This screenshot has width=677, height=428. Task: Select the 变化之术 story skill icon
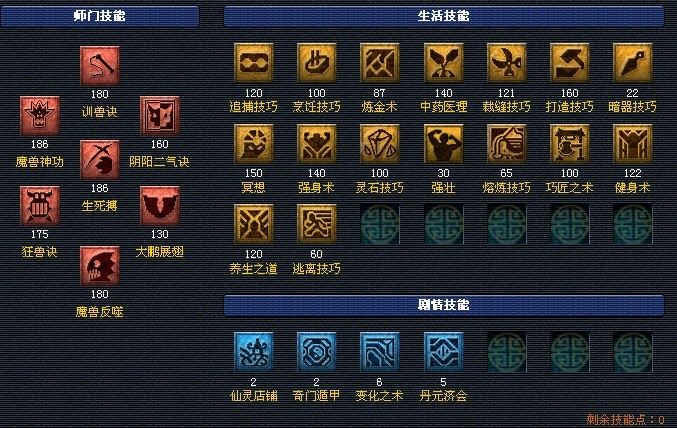click(380, 352)
